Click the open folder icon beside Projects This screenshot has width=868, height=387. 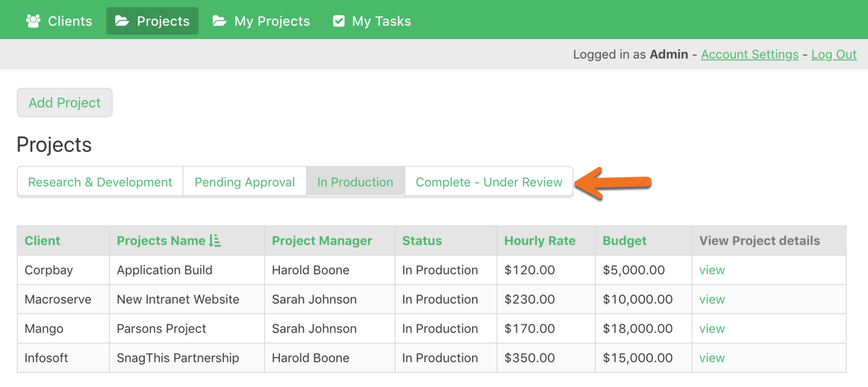click(122, 21)
